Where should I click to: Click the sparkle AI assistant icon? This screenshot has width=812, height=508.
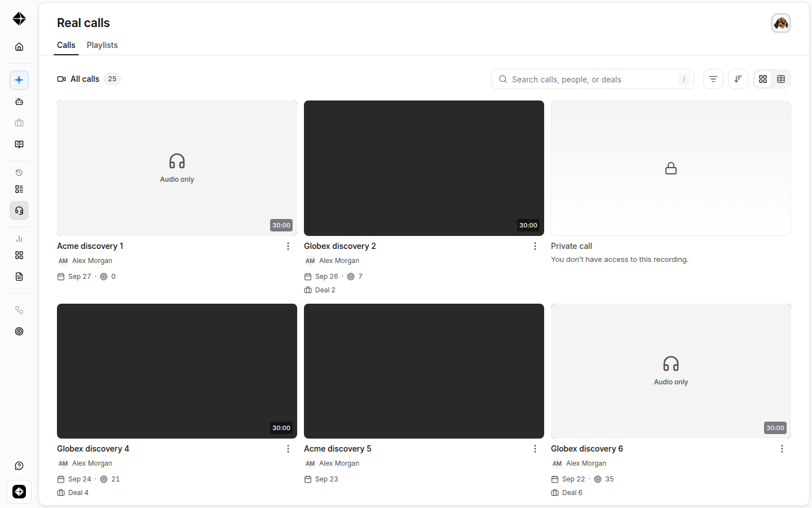pyautogui.click(x=19, y=80)
